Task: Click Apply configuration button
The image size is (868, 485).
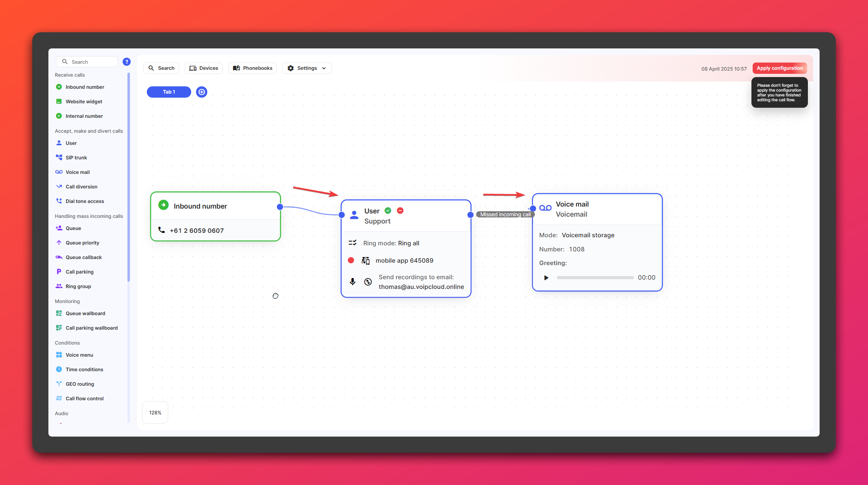Action: [780, 68]
